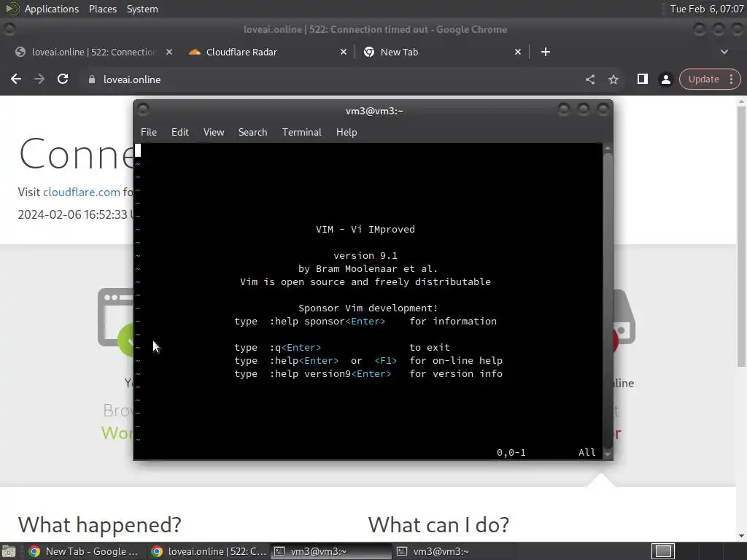Click the 'All' indicator in Vim's status line
The width and height of the screenshot is (747, 560).
click(x=587, y=452)
